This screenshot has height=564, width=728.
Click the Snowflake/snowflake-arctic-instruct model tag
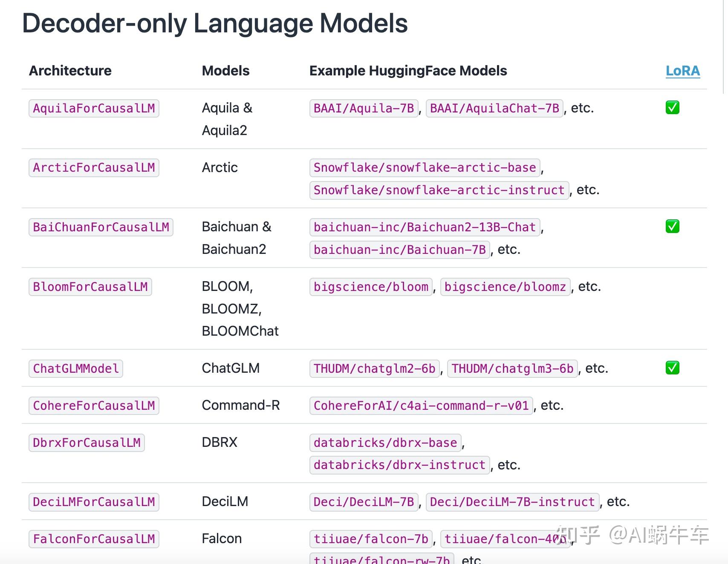click(x=439, y=190)
